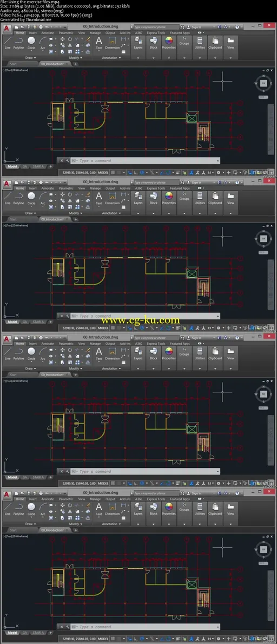
Task: Open the Groups panel in the first frame
Action: (184, 42)
